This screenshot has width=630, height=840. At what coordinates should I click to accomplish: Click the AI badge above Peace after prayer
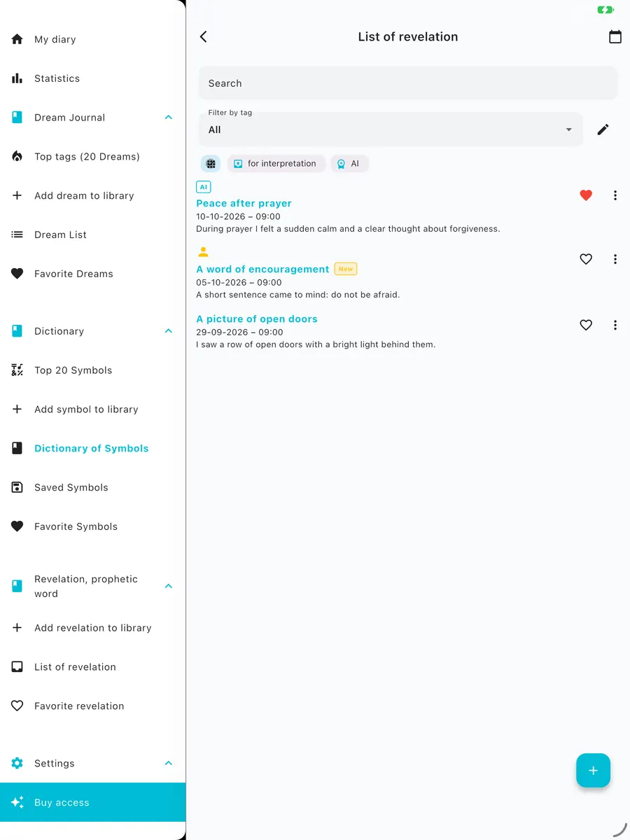[204, 187]
